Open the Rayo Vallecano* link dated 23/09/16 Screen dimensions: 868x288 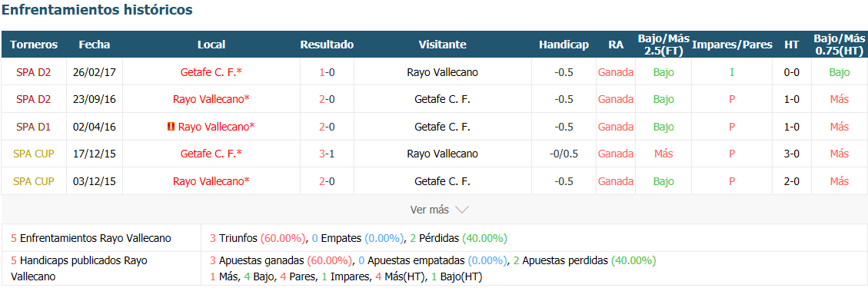(x=211, y=100)
